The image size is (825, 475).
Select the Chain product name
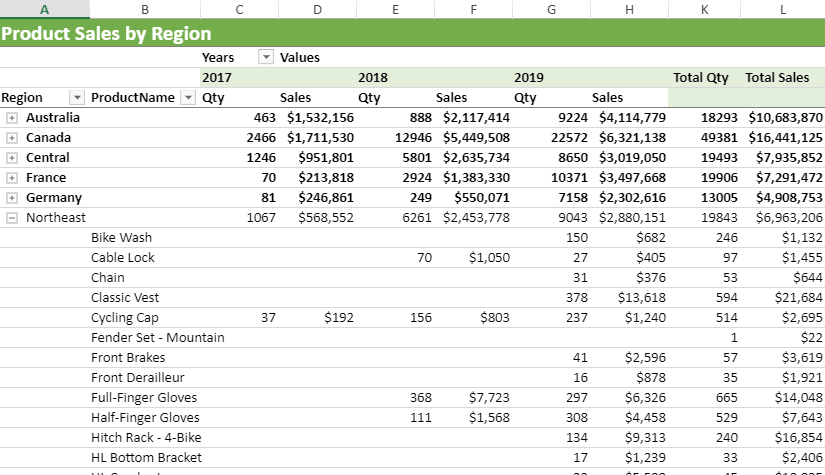[108, 277]
